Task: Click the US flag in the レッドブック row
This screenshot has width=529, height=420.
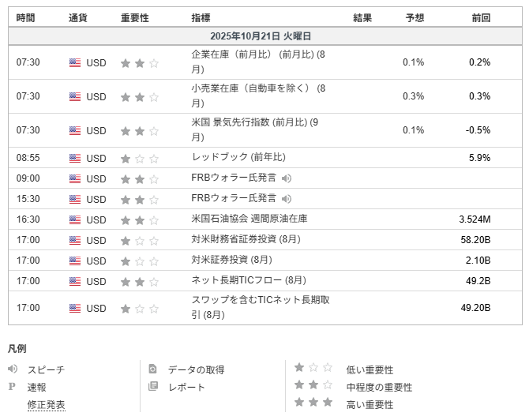Action: [x=75, y=158]
